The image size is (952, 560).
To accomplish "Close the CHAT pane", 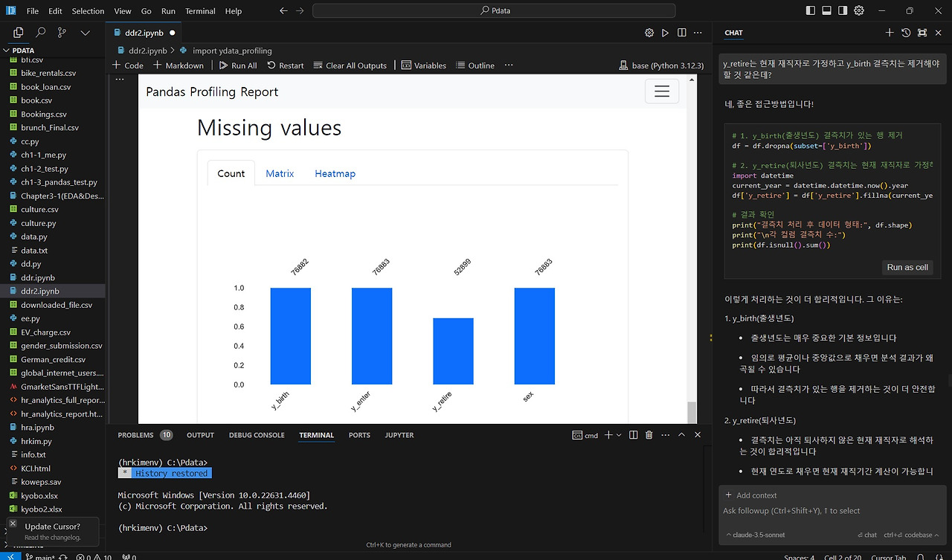I will [939, 33].
